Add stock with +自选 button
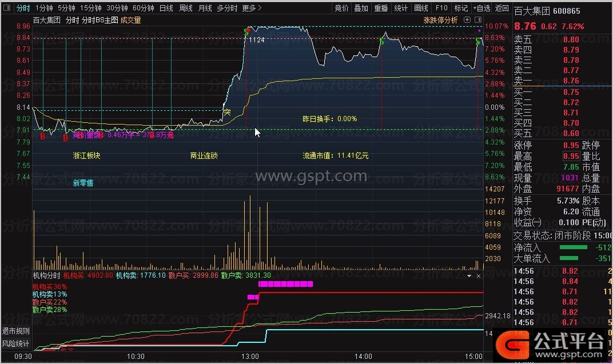 [x=481, y=8]
